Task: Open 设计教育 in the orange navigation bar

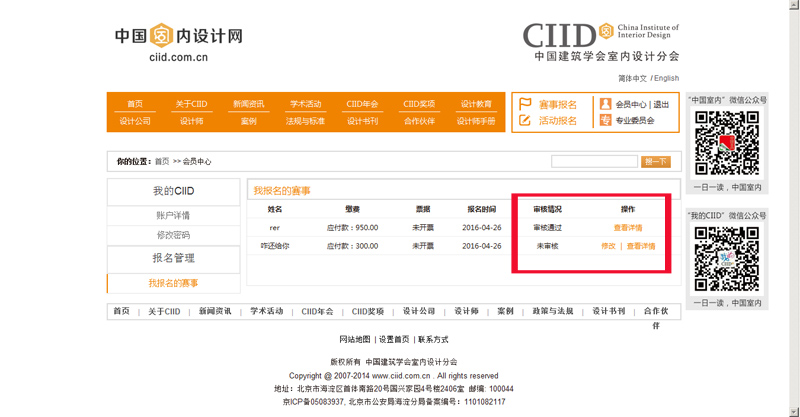Action: [476, 104]
